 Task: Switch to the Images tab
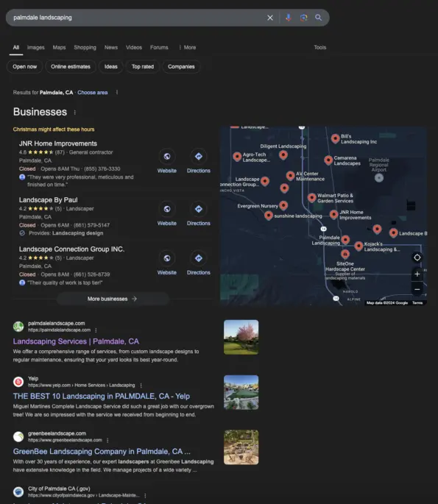(x=35, y=47)
